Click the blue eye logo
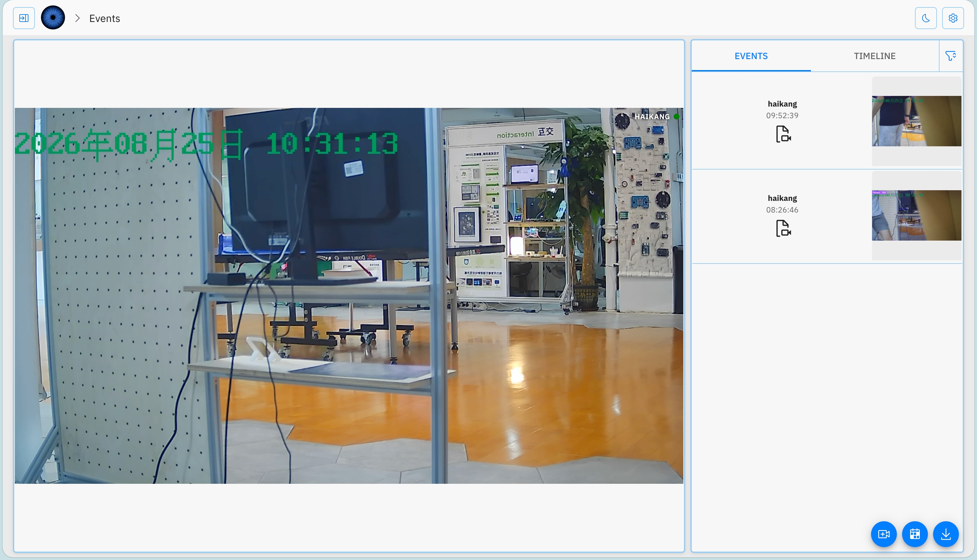Image resolution: width=977 pixels, height=560 pixels. 53,18
